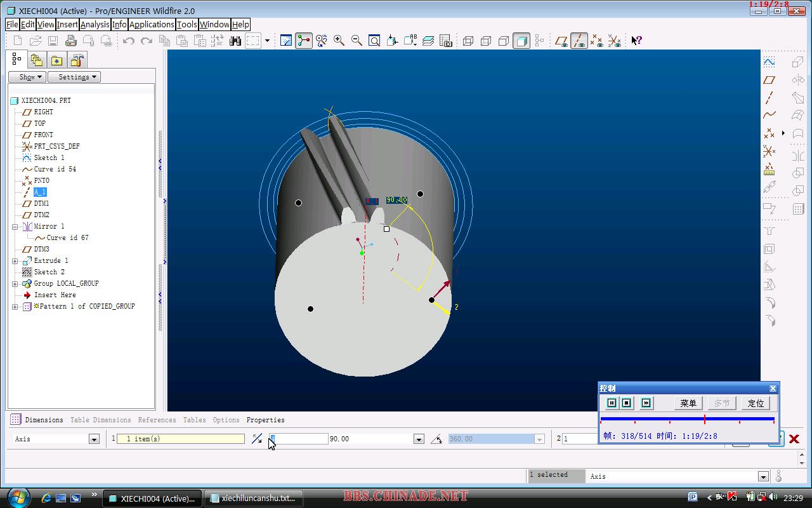Viewport: 812px width, 508px height.
Task: Click the New file icon
Action: coord(17,41)
